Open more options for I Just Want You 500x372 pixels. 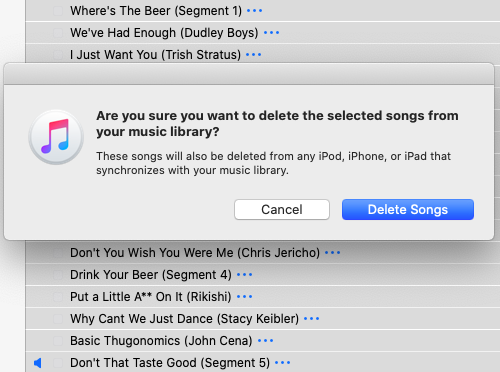point(253,55)
